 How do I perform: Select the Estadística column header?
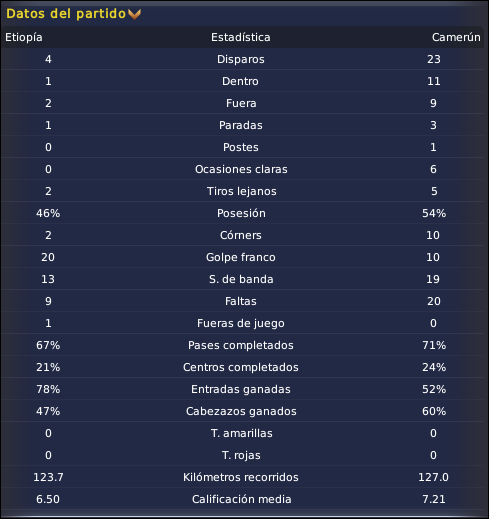tap(241, 37)
